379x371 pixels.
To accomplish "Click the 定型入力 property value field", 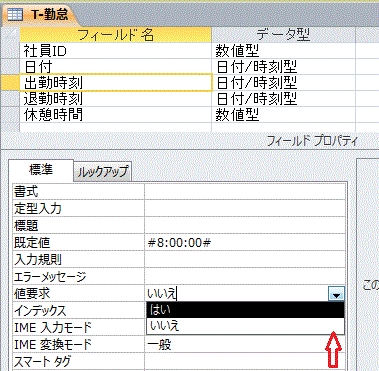I will coord(245,208).
